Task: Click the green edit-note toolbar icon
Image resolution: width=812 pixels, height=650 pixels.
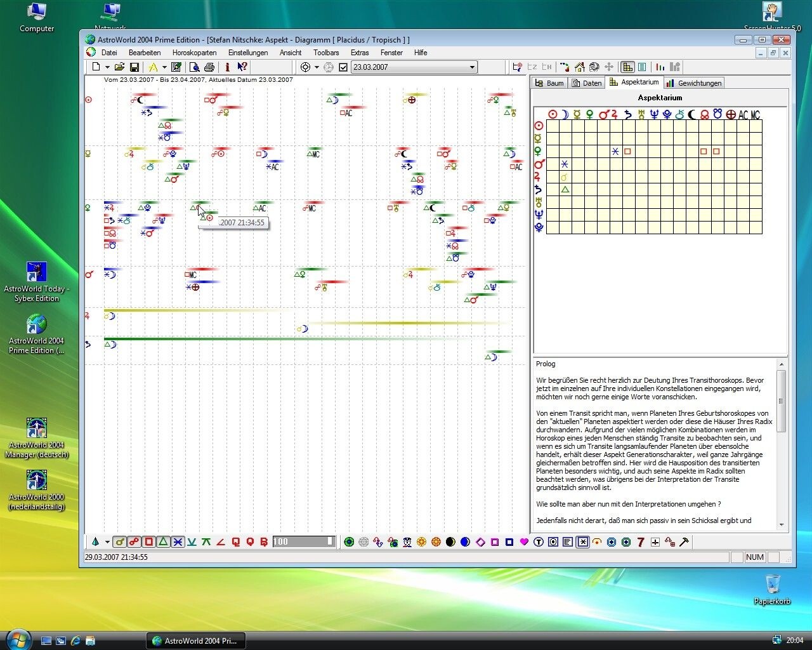Action: click(x=176, y=67)
